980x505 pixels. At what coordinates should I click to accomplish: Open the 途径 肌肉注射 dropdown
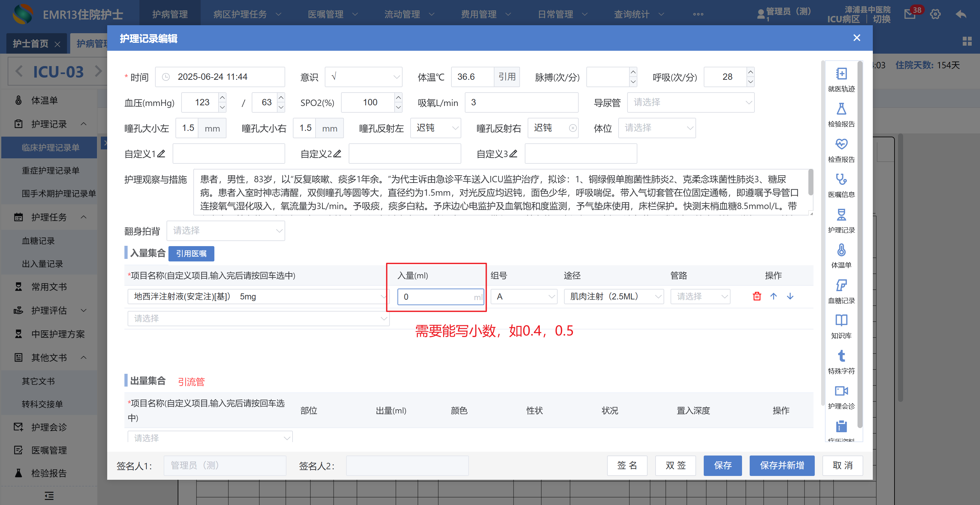614,297
